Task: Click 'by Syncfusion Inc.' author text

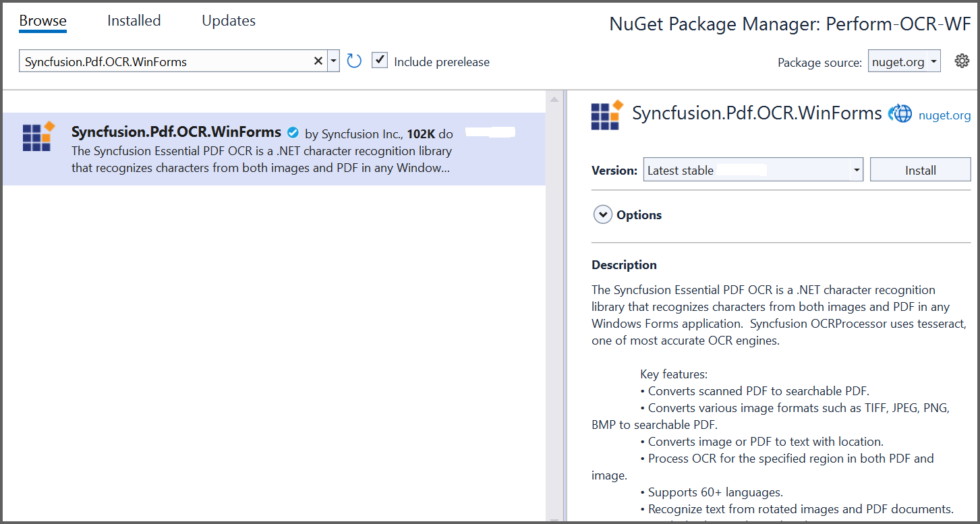Action: pyautogui.click(x=354, y=134)
